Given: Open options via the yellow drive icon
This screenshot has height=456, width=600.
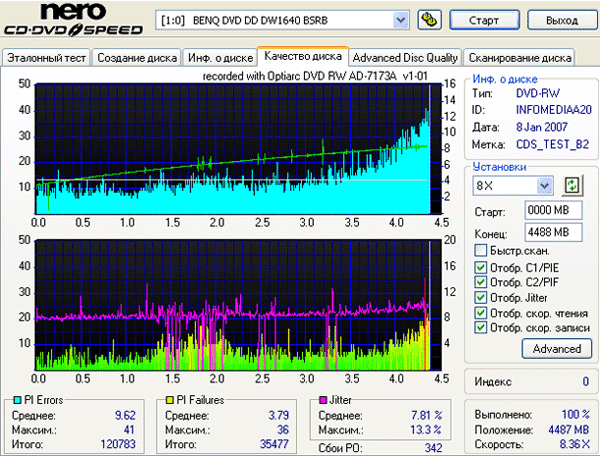Looking at the screenshot, I should [431, 19].
